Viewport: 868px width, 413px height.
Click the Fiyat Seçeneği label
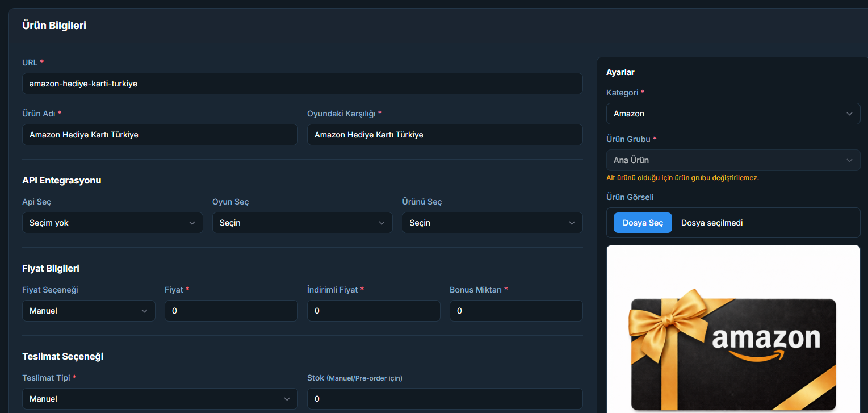pyautogui.click(x=50, y=290)
